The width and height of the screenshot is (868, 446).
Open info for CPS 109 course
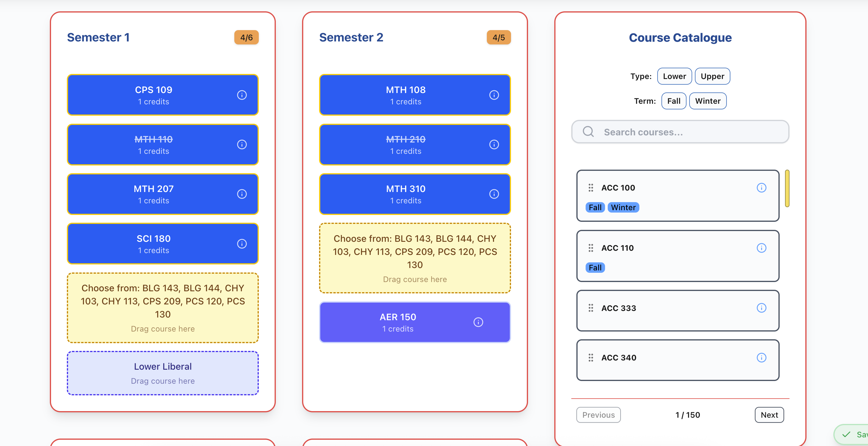tap(241, 95)
